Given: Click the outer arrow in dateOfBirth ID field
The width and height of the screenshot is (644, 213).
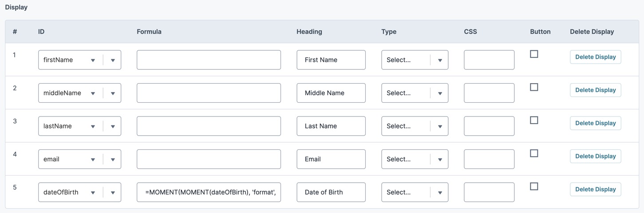Looking at the screenshot, I should [113, 193].
